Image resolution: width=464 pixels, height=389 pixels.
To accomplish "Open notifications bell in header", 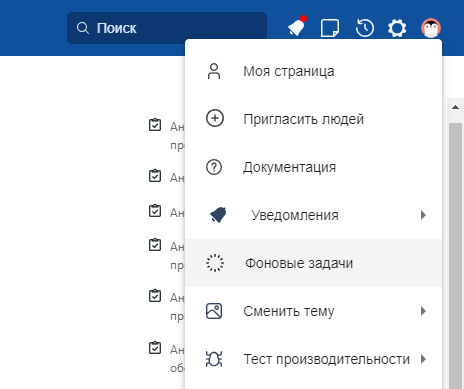I will [297, 27].
